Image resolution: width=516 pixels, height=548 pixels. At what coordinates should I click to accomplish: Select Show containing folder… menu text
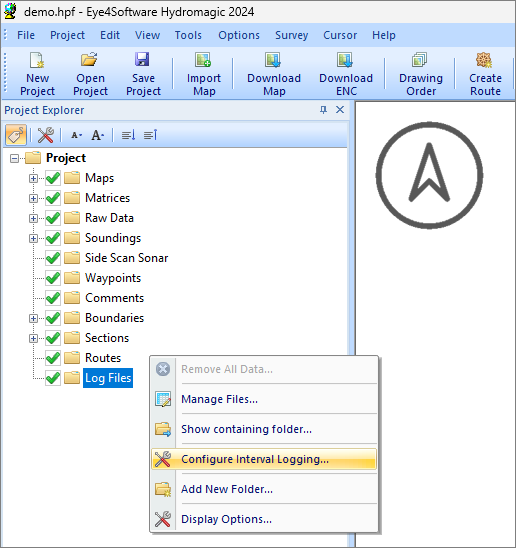[246, 429]
